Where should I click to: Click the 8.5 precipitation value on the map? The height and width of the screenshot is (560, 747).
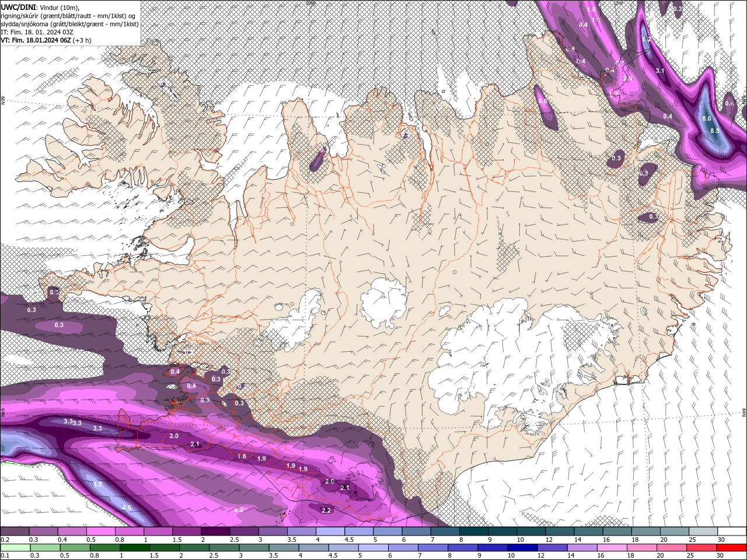point(715,131)
